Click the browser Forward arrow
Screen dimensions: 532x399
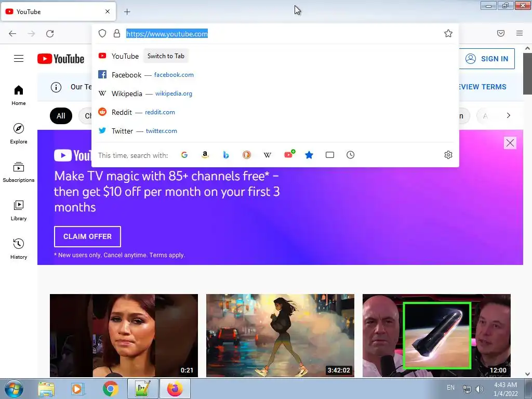coord(31,34)
